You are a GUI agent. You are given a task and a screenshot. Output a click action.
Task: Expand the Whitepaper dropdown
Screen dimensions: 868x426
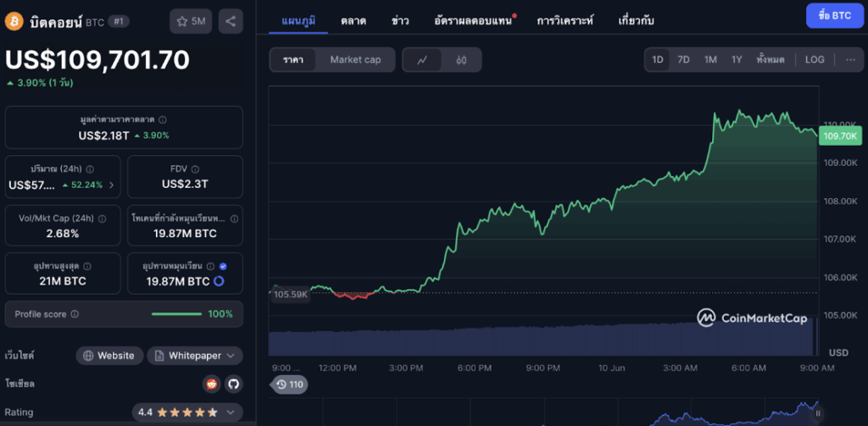click(x=195, y=356)
